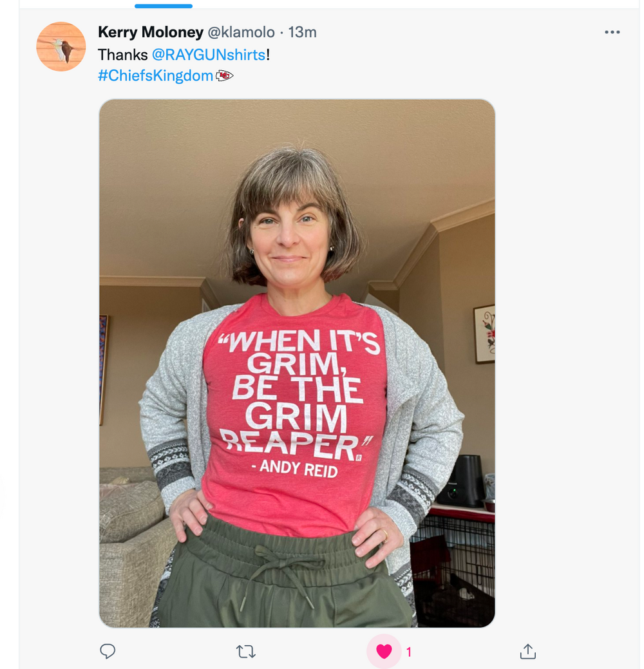Select the active tab's blue underline at top
644x669 pixels.
[164, 6]
